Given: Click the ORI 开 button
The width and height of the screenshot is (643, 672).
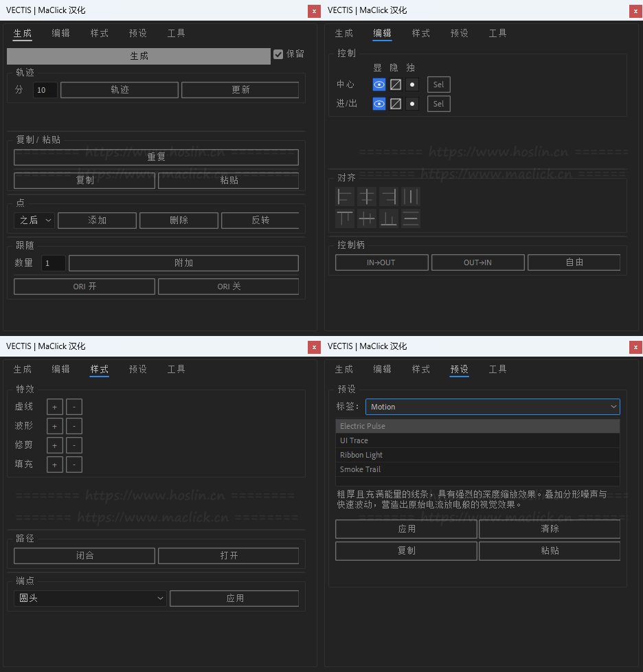Looking at the screenshot, I should pos(84,287).
